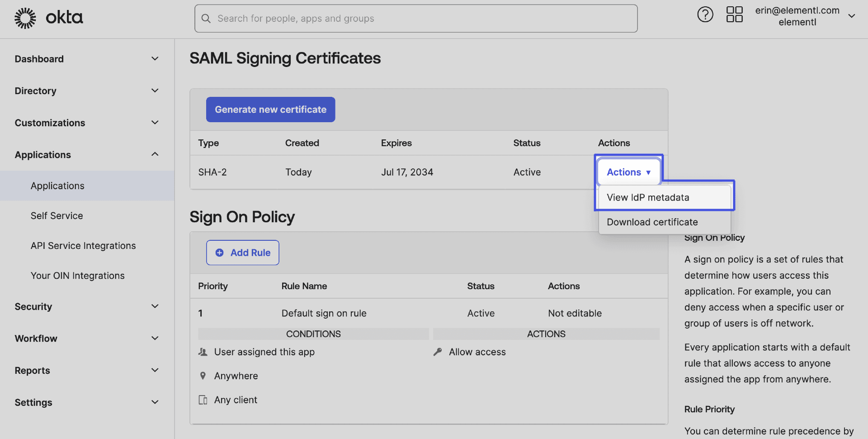Click the Generate new certificate button
Screen dimensions: 868x439
[x=270, y=109]
